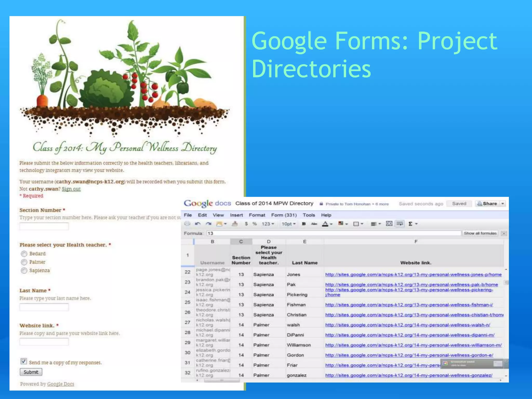Select the Sapienza radio button
Image resolution: width=532 pixels, height=399 pixels.
pos(24,270)
